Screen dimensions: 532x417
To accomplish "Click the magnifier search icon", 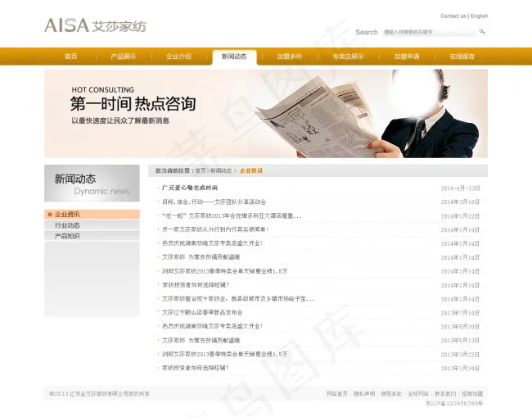I will click(x=482, y=32).
